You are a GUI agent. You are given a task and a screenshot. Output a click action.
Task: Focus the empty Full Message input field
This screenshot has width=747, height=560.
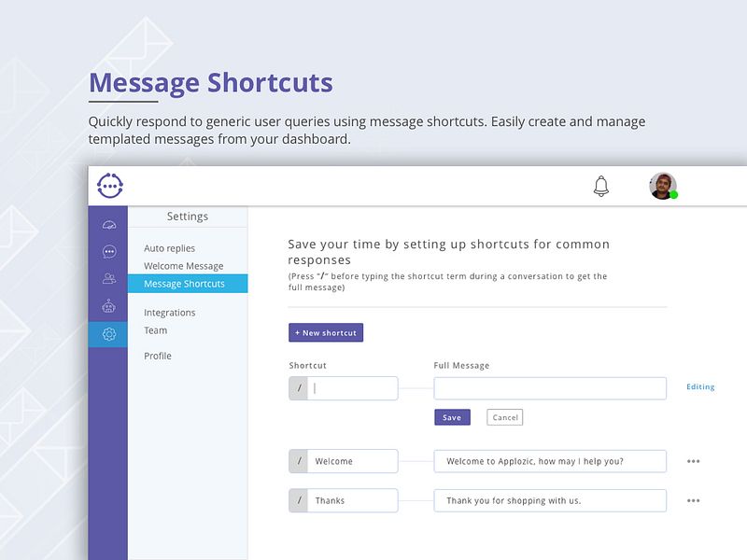pos(550,388)
